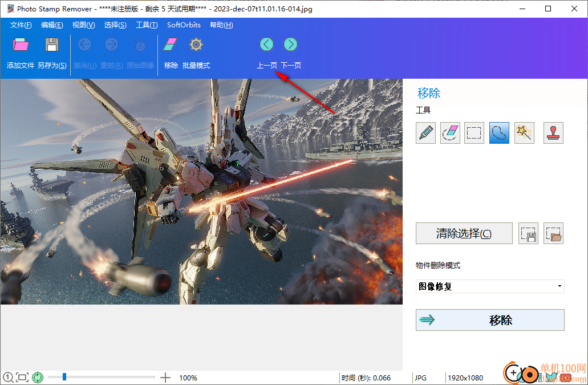Click the time 0.066 status text
Screen dimensions: 588x385
click(366, 378)
